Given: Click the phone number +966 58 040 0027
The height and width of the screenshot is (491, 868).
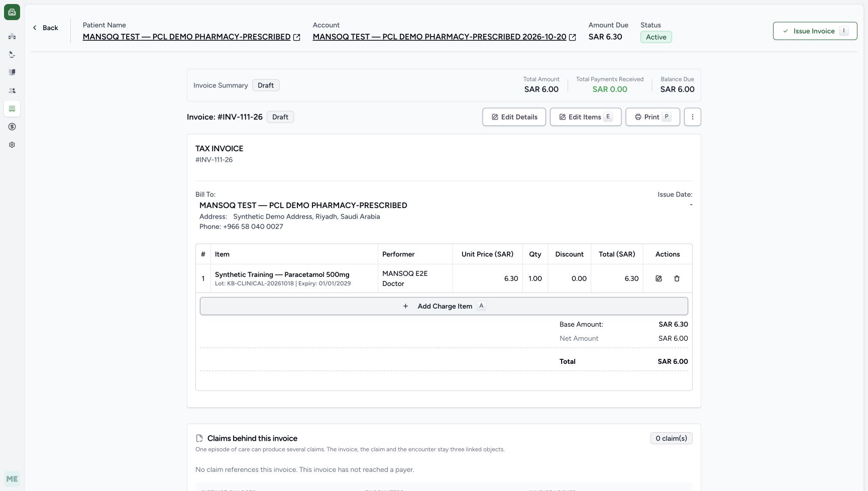Looking at the screenshot, I should point(253,227).
